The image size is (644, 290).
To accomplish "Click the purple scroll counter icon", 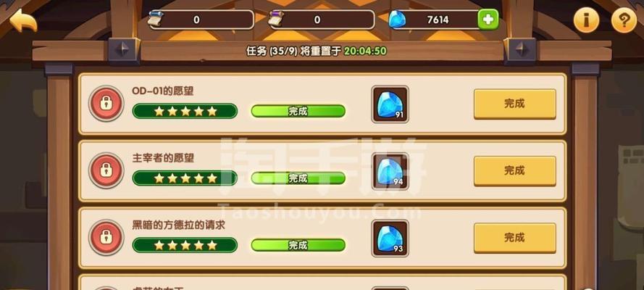I will pyautogui.click(x=276, y=20).
